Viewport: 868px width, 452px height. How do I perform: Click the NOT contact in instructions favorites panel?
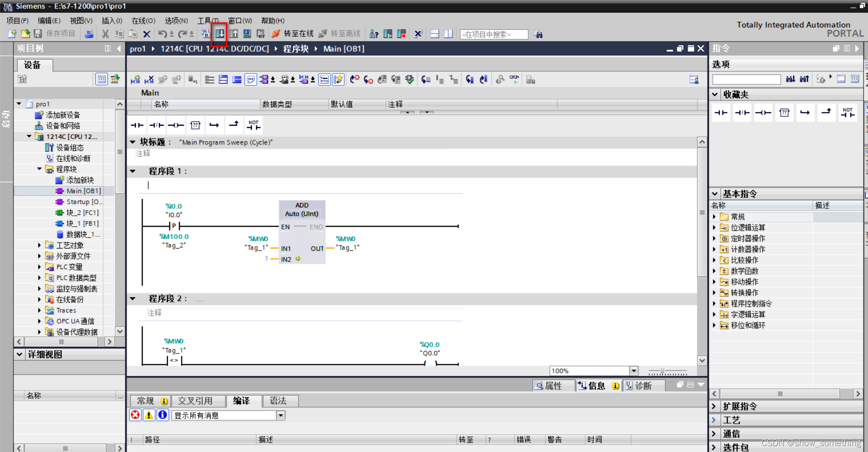847,112
